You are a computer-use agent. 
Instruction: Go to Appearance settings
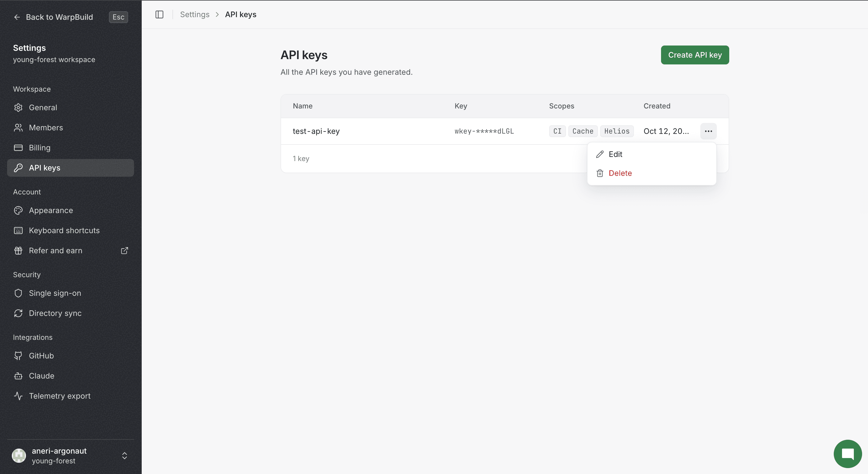pos(71,210)
